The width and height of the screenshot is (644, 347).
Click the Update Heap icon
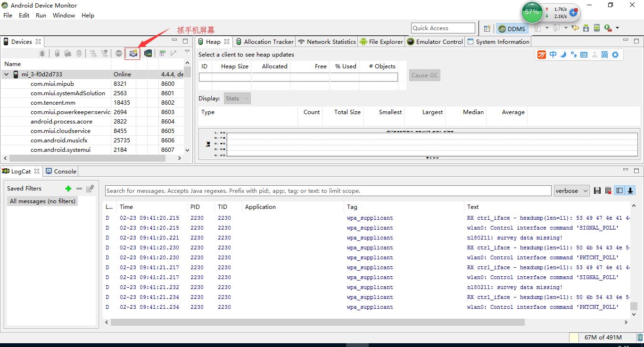coord(57,53)
